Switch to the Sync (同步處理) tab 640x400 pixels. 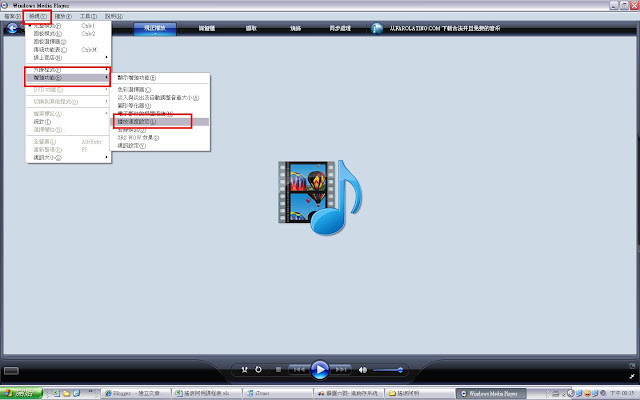340,28
